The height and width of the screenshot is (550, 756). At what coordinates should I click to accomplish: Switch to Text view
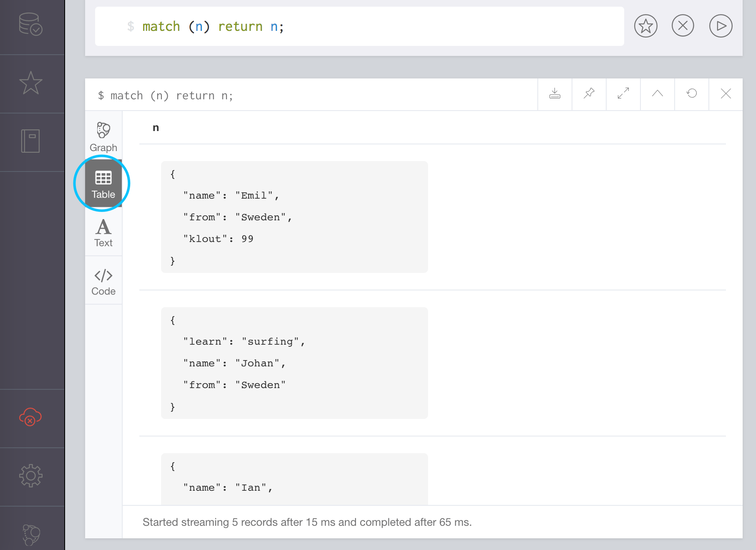click(103, 233)
